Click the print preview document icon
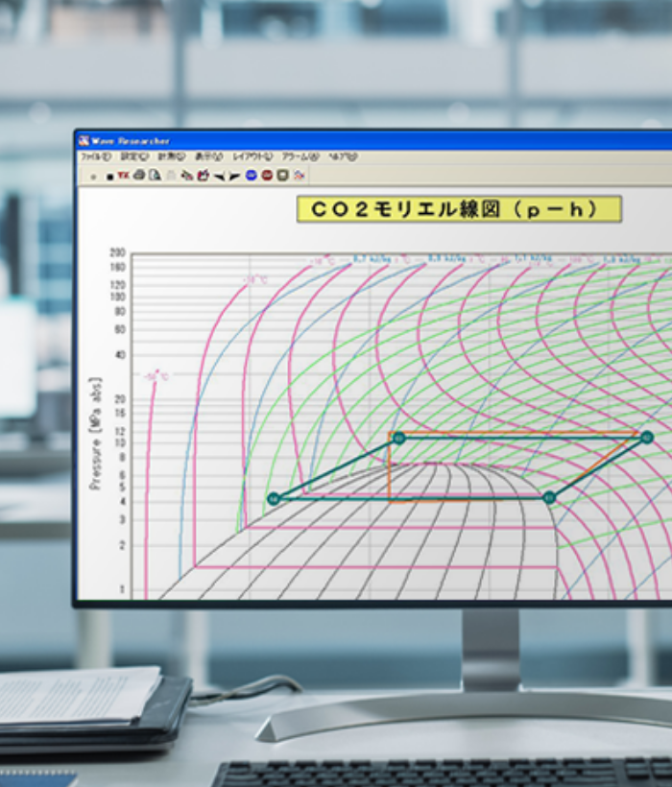Image resolution: width=672 pixels, height=787 pixels. pos(155,176)
